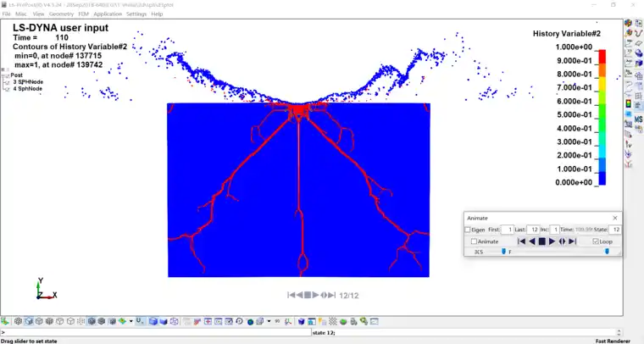Play backward in Animate dialog
The height and width of the screenshot is (344, 644).
click(x=532, y=241)
